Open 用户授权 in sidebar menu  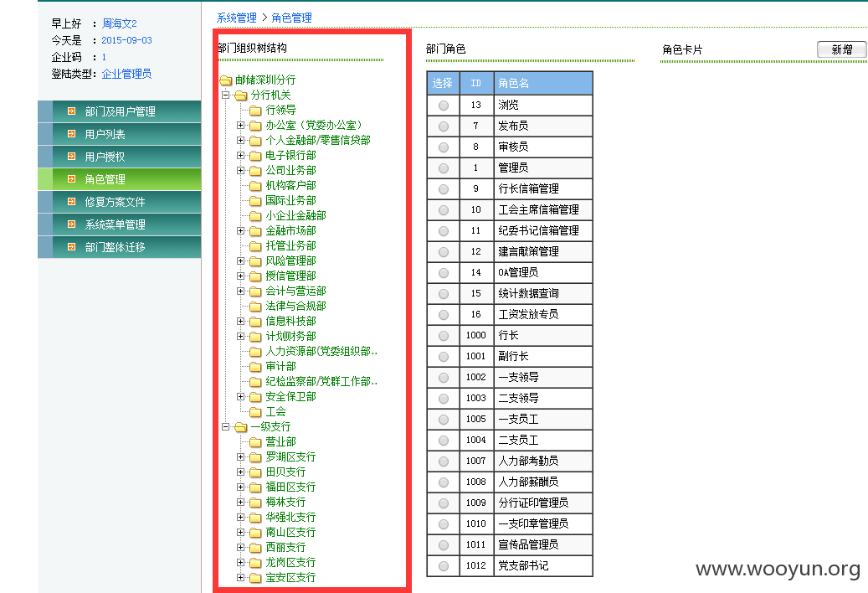120,157
